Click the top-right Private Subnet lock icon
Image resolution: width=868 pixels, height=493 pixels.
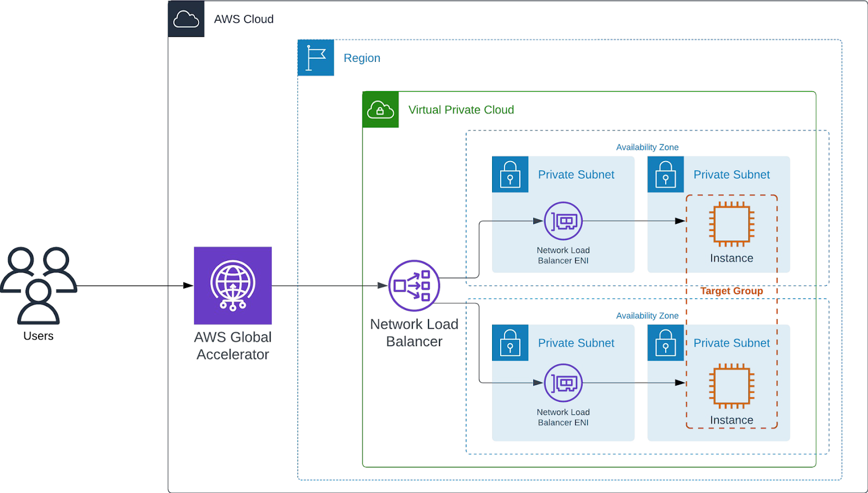(x=665, y=174)
